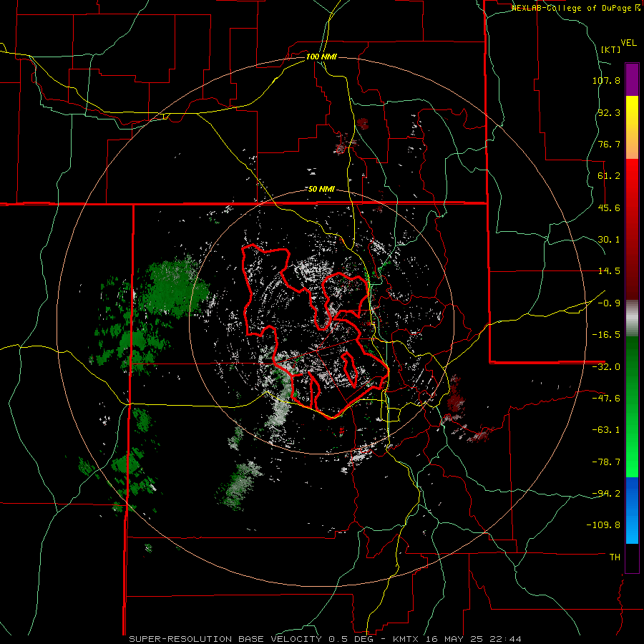Click the 92.3 velocity scale value
Image resolution: width=644 pixels, height=644 pixels.
[x=609, y=112]
